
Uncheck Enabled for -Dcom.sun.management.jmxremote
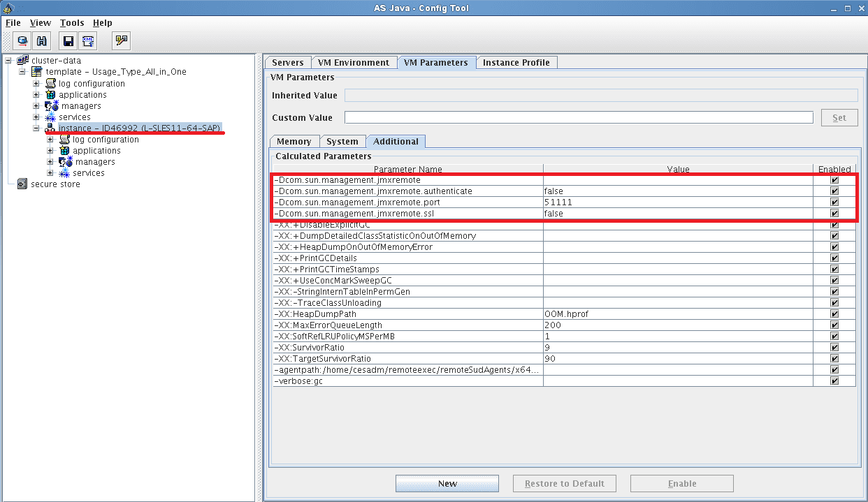[834, 180]
